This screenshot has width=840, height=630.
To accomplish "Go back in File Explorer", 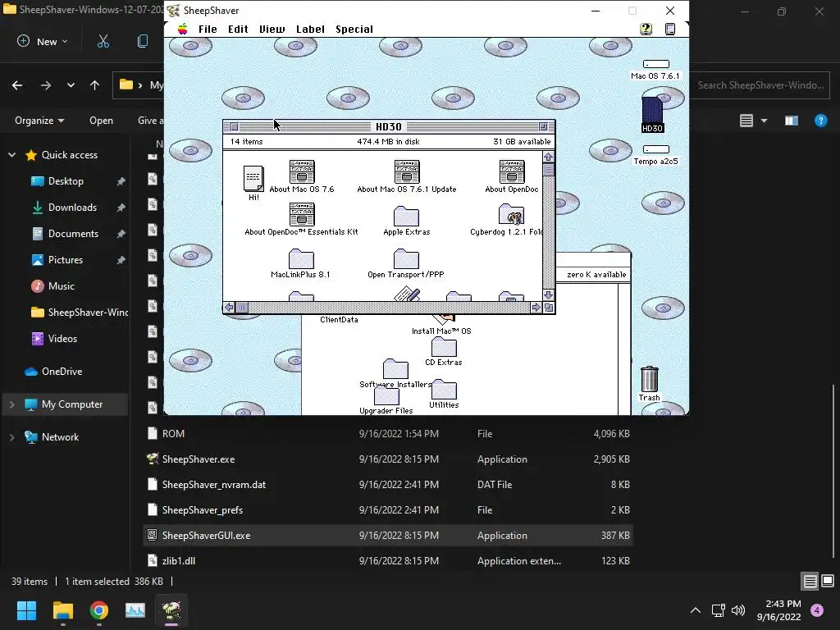I will click(x=17, y=85).
